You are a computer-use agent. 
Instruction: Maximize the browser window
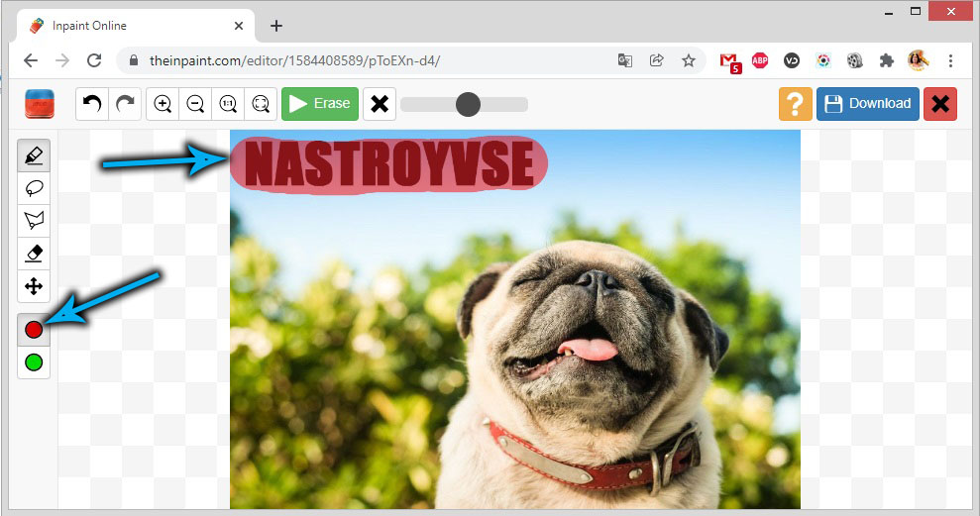tap(916, 11)
